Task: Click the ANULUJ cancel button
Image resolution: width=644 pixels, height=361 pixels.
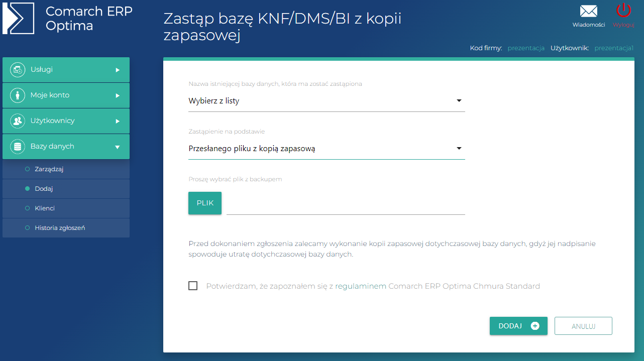Action: tap(583, 326)
